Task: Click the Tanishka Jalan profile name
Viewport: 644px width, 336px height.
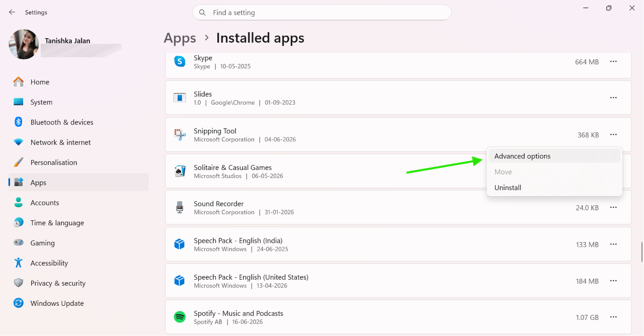Action: [67, 41]
